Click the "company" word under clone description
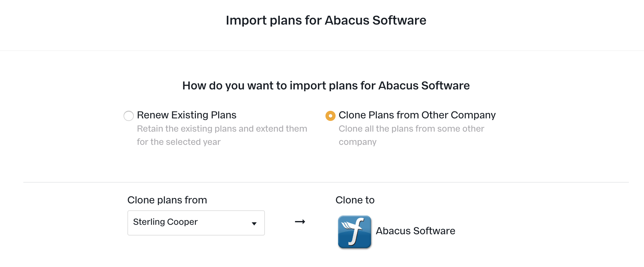Image resolution: width=644 pixels, height=267 pixels. pos(358,142)
